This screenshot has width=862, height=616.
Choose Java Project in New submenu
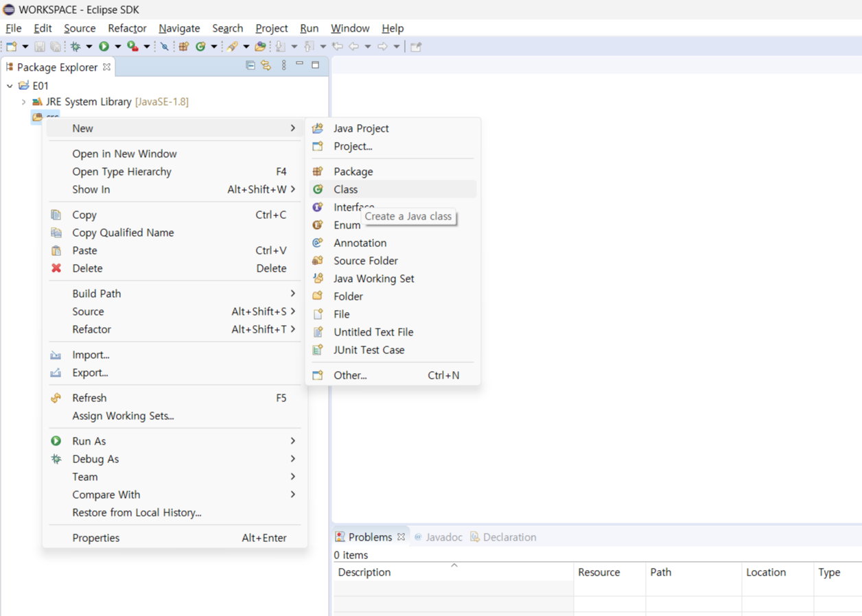point(393,128)
